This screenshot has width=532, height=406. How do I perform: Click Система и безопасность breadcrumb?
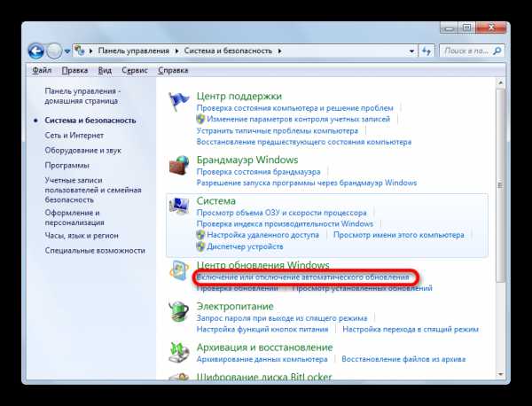[x=228, y=51]
